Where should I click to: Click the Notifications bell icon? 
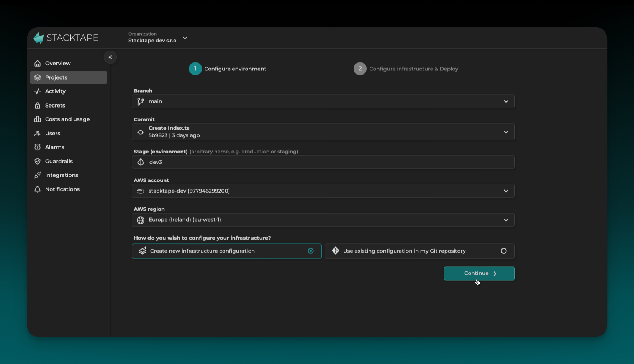point(38,189)
